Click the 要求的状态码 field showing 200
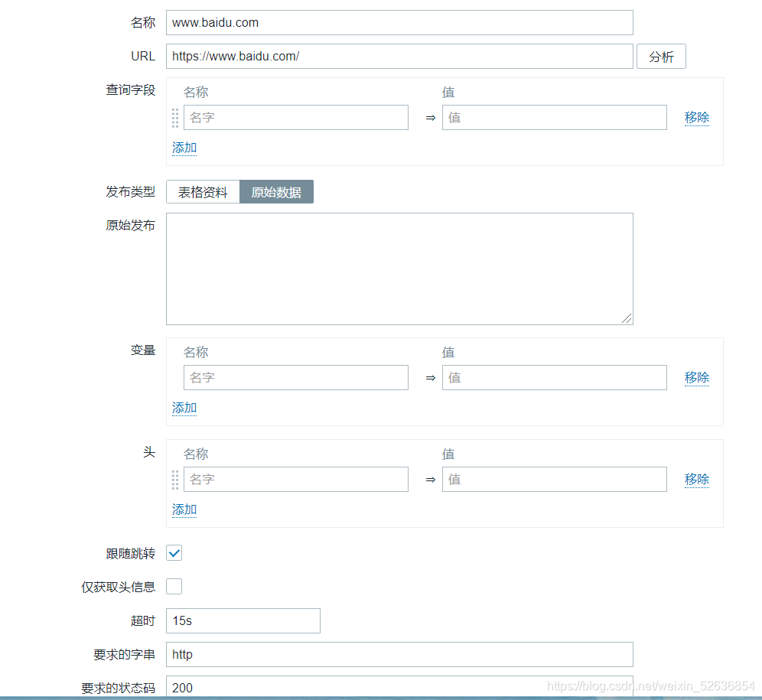Image resolution: width=762 pixels, height=700 pixels. pos(399,686)
